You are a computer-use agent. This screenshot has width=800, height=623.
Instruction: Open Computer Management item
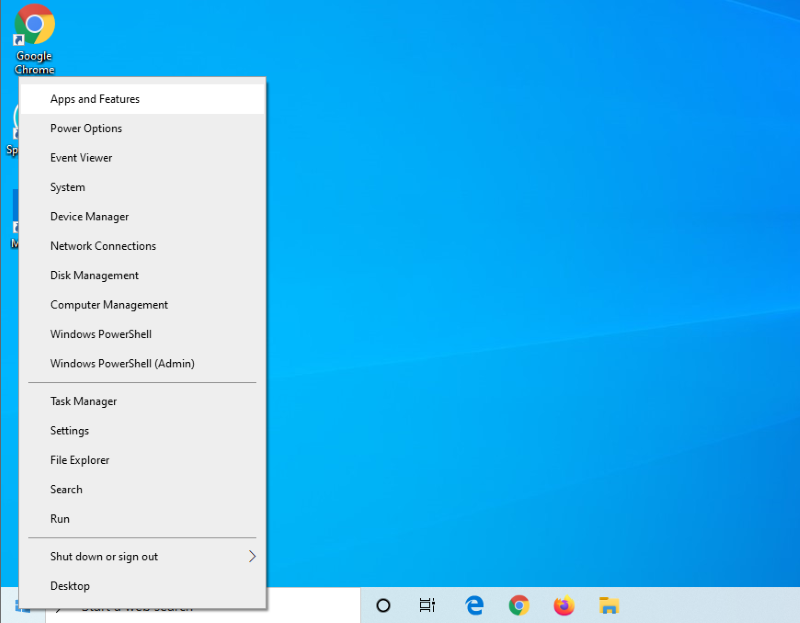tap(109, 305)
